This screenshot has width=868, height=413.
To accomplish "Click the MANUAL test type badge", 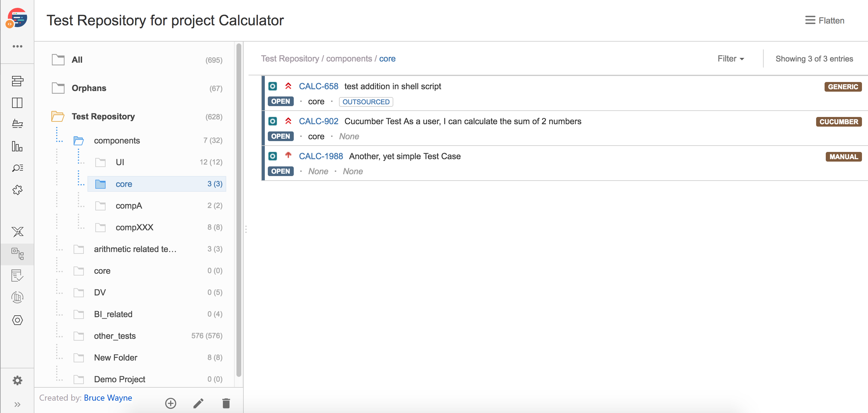I will pos(844,157).
